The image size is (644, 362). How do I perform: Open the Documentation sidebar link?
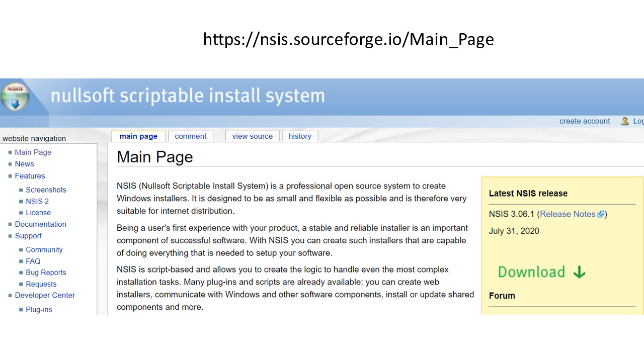40,224
